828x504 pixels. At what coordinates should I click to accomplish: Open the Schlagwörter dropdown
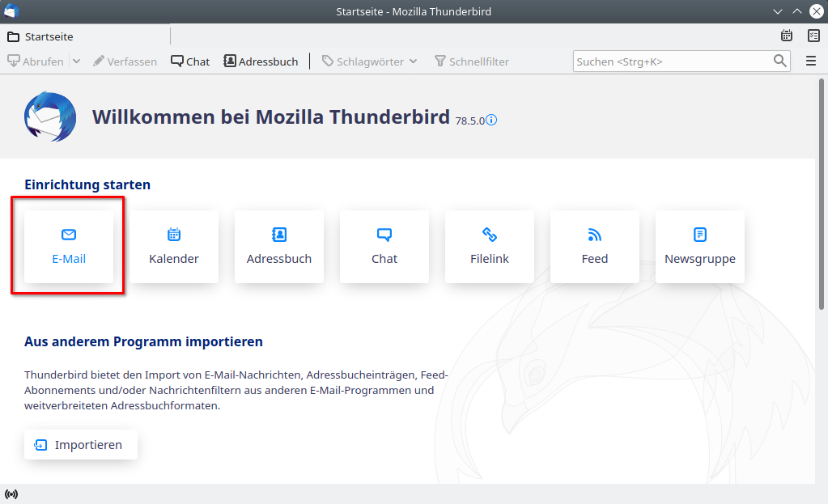[x=370, y=61]
